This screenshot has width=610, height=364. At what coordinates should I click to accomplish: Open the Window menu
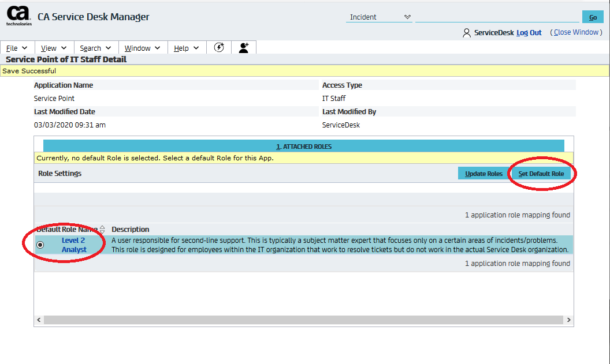click(142, 48)
